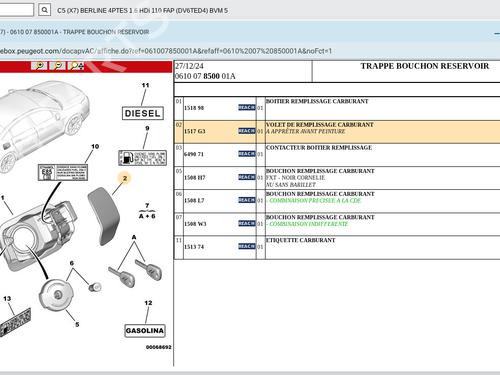Select callout number 7 above A + 6
The image size is (500, 375).
tap(147, 206)
